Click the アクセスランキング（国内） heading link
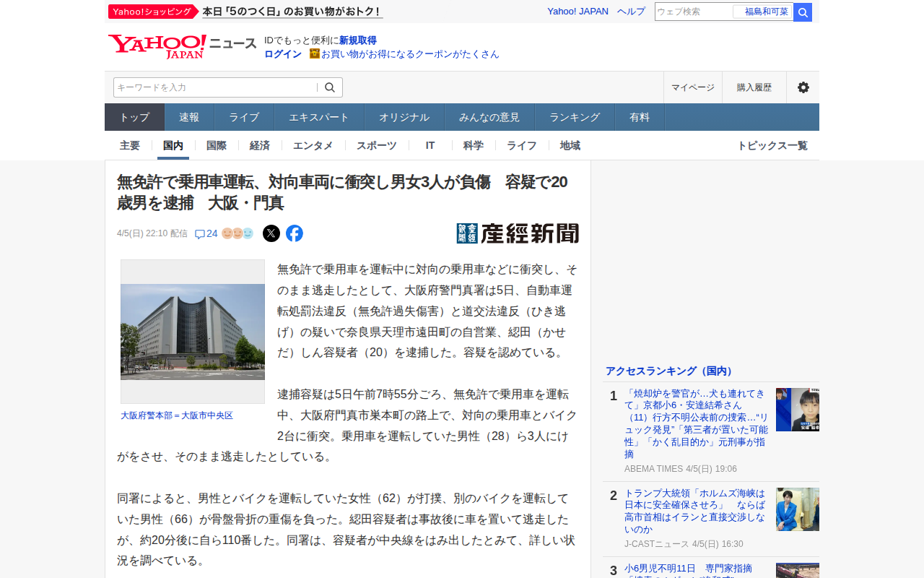924x578 pixels. pyautogui.click(x=670, y=371)
